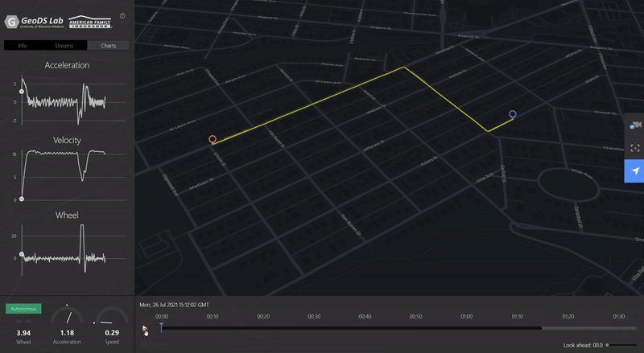Click the Velocity chart plot

(64, 172)
